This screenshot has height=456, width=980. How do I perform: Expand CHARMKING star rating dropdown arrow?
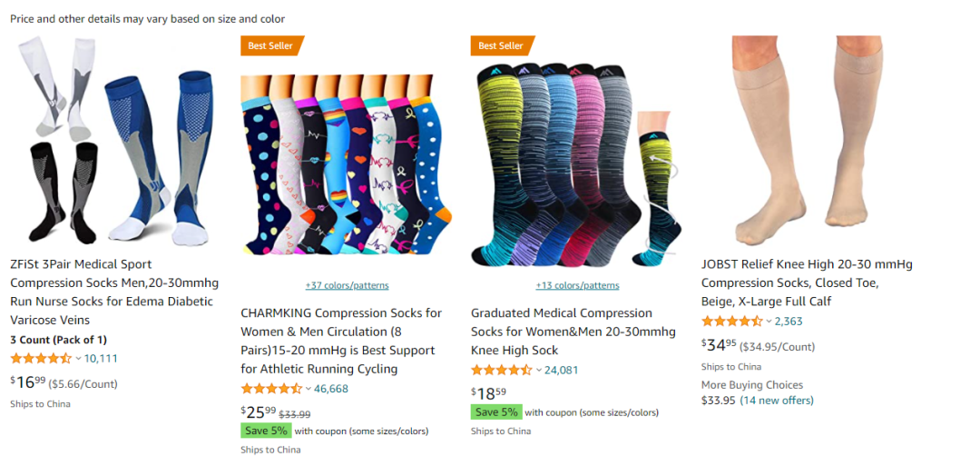(309, 389)
